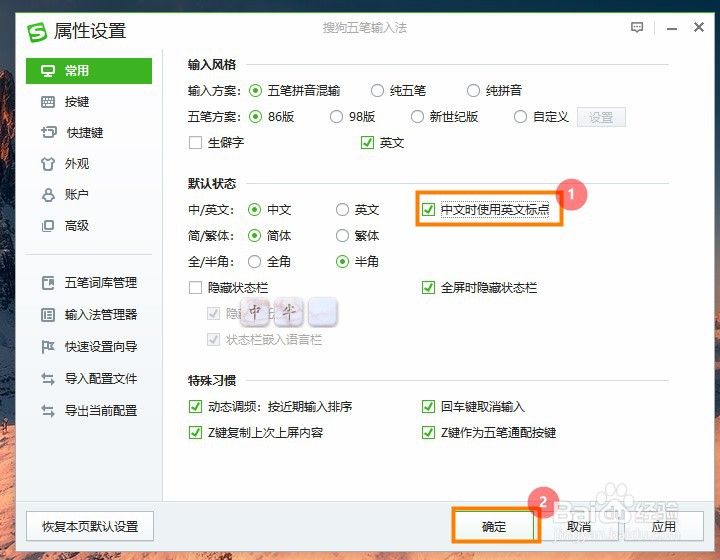Open the 常用 settings page
This screenshot has width=720, height=560.
(x=89, y=71)
